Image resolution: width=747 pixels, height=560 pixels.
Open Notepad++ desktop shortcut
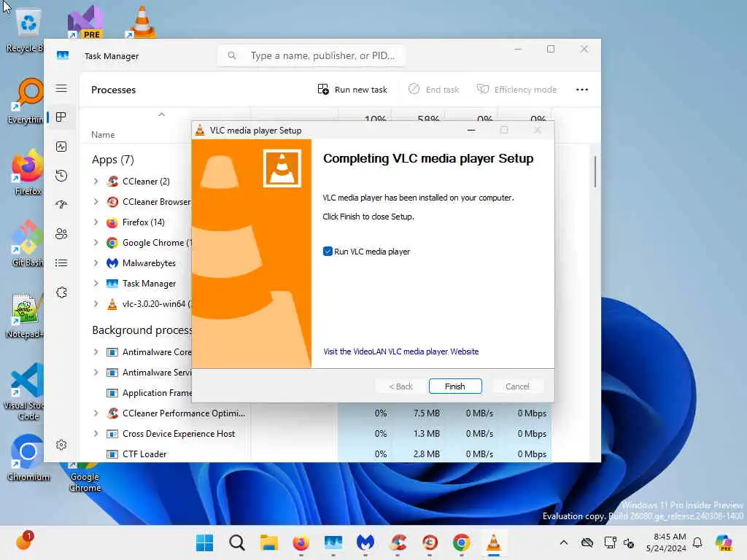25,315
